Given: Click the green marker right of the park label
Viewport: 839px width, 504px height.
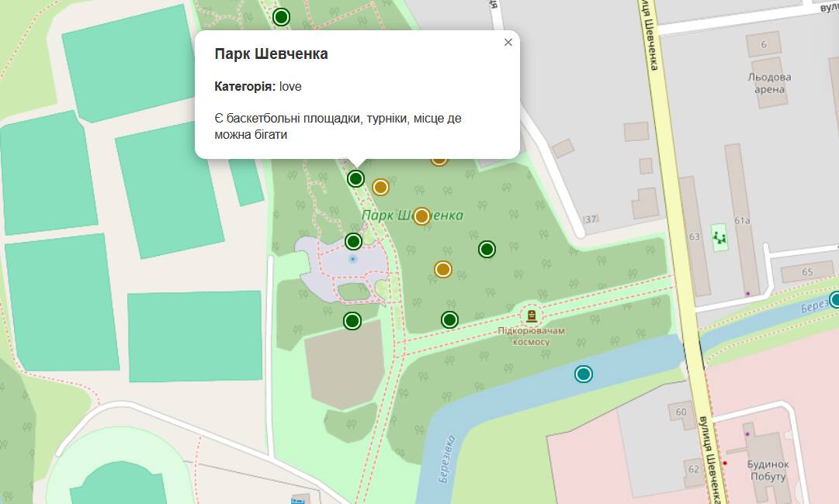Looking at the screenshot, I should (487, 249).
